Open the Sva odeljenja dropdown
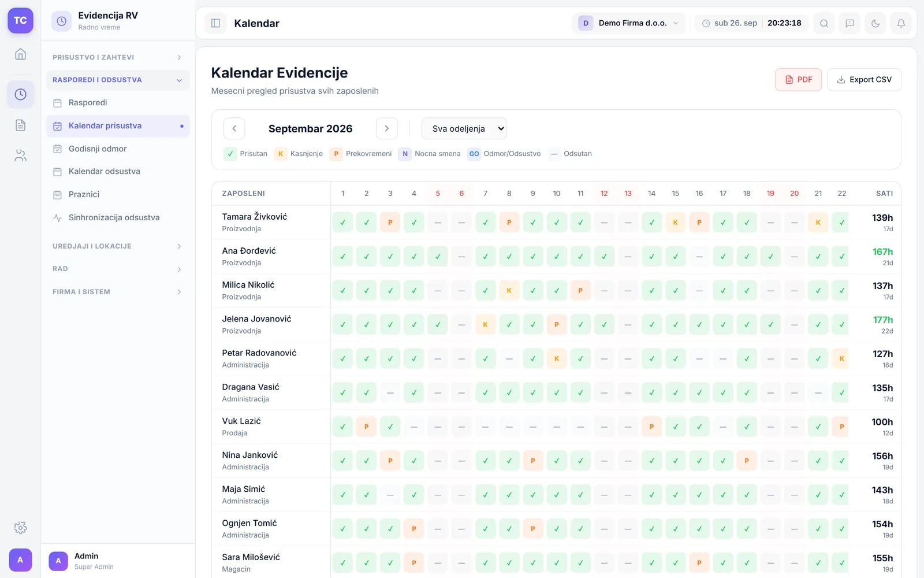924x578 pixels. (x=464, y=128)
